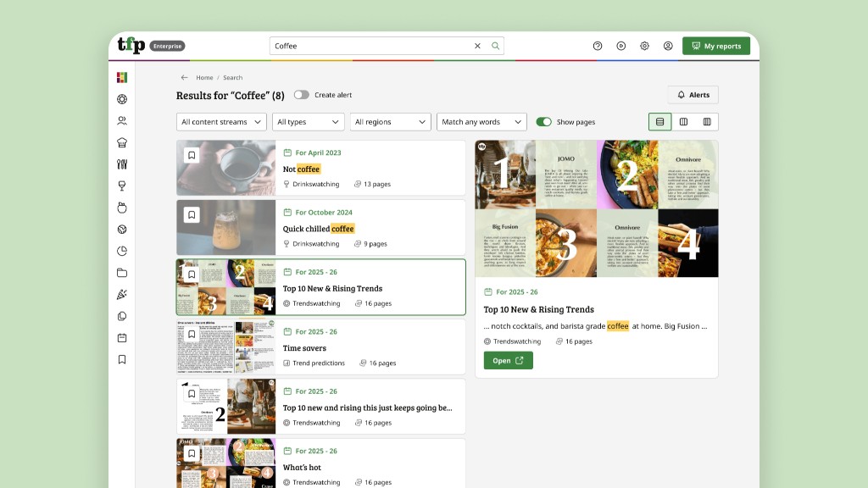The height and width of the screenshot is (488, 868).
Task: Open settings gear icon in header
Action: point(644,46)
